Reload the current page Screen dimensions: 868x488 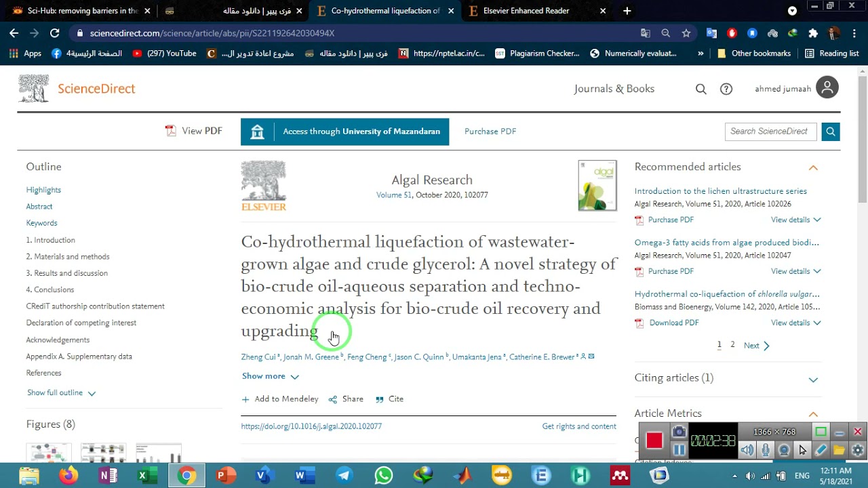55,33
